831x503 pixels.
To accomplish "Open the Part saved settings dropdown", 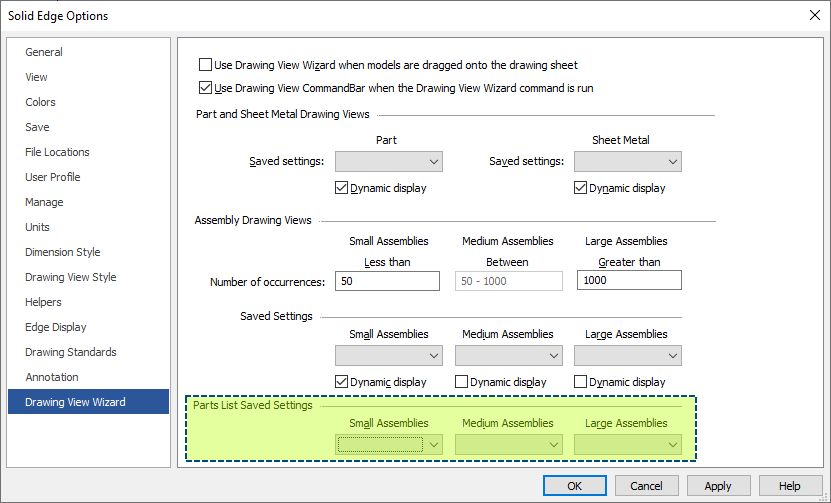I will click(x=388, y=162).
